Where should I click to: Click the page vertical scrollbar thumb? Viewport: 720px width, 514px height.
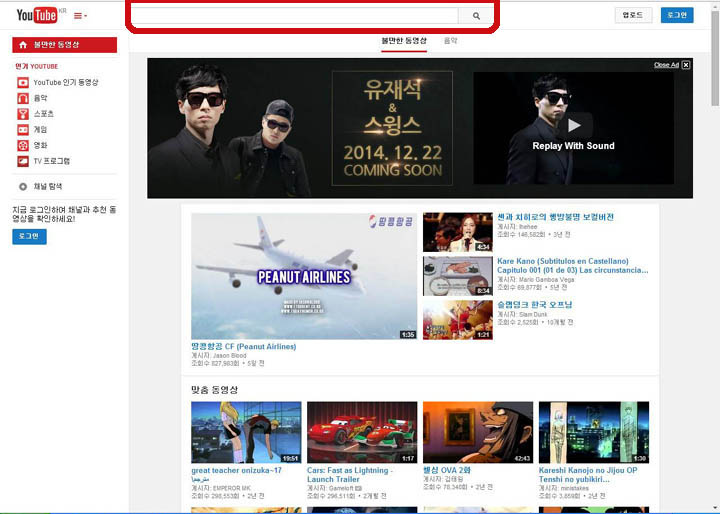point(715,60)
